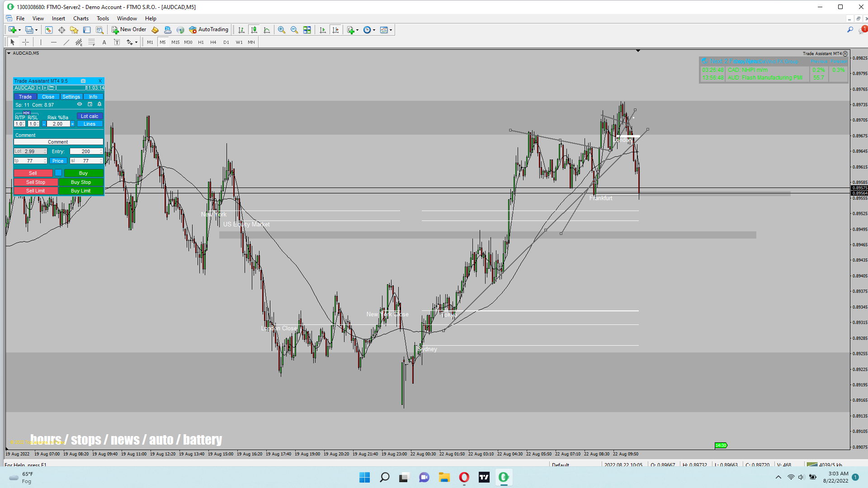Open the periodicity clock dropdown arrow
The height and width of the screenshot is (488, 868).
[374, 30]
